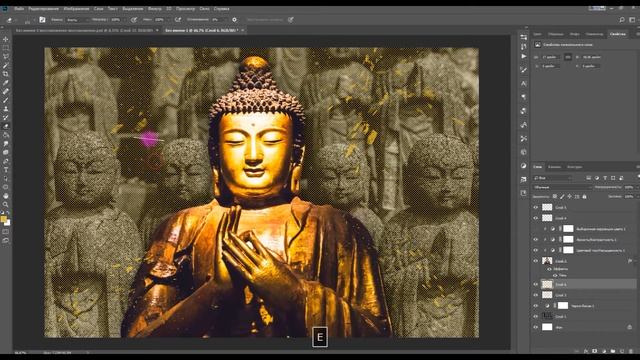Screen dimensions: 640x360
Task: Open the layer blend mode dropdown Обычные
Action: pyautogui.click(x=562, y=187)
